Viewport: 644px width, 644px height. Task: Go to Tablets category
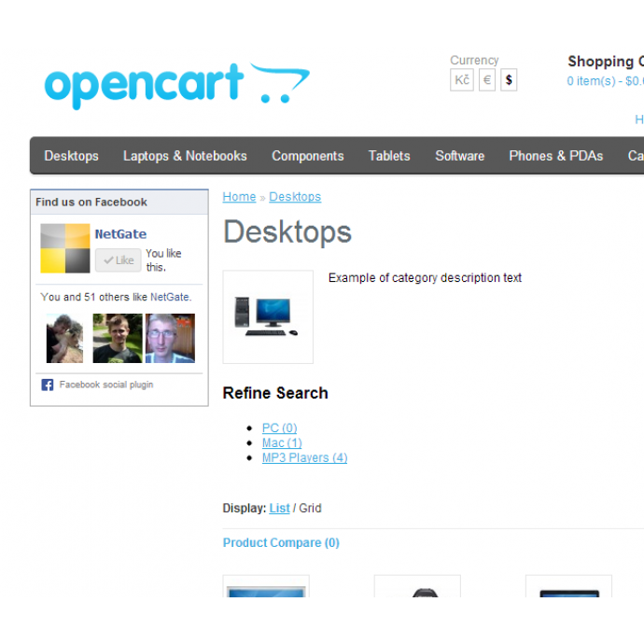tap(389, 156)
